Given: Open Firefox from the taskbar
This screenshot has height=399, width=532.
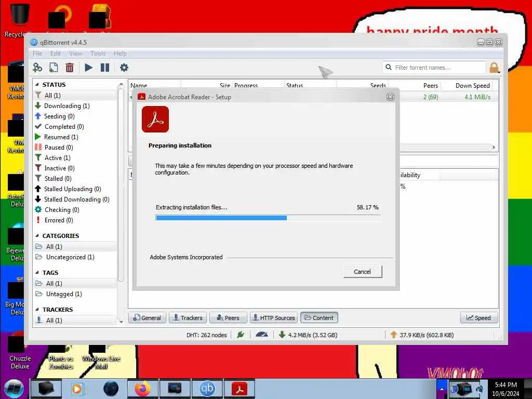Looking at the screenshot, I should (x=143, y=389).
